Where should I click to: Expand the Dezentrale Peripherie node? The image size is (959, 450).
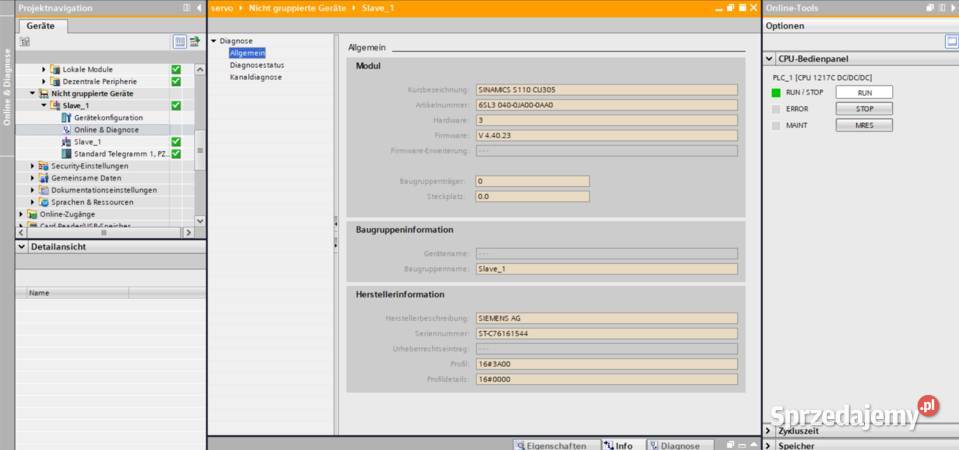(x=44, y=81)
